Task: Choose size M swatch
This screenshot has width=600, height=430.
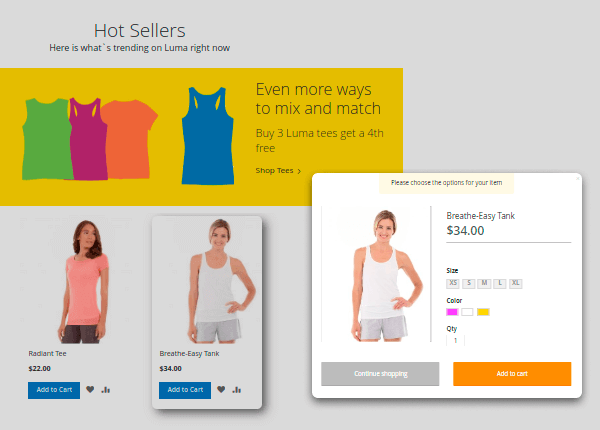Action: click(x=484, y=283)
